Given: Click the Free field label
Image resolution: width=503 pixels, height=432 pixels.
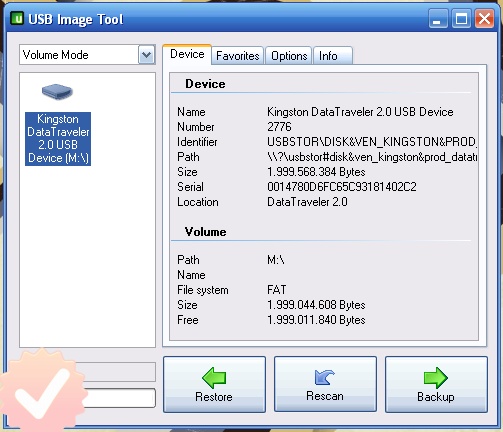Looking at the screenshot, I should pos(188,320).
